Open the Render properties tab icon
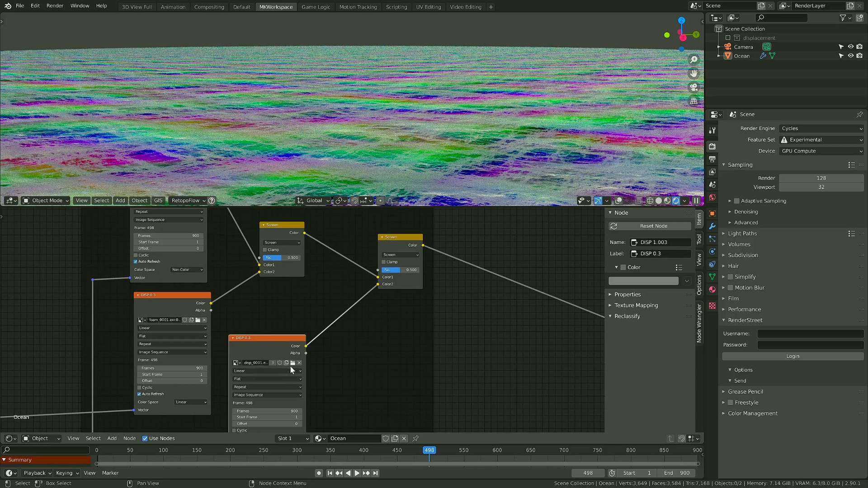Image resolution: width=868 pixels, height=488 pixels. pyautogui.click(x=712, y=146)
